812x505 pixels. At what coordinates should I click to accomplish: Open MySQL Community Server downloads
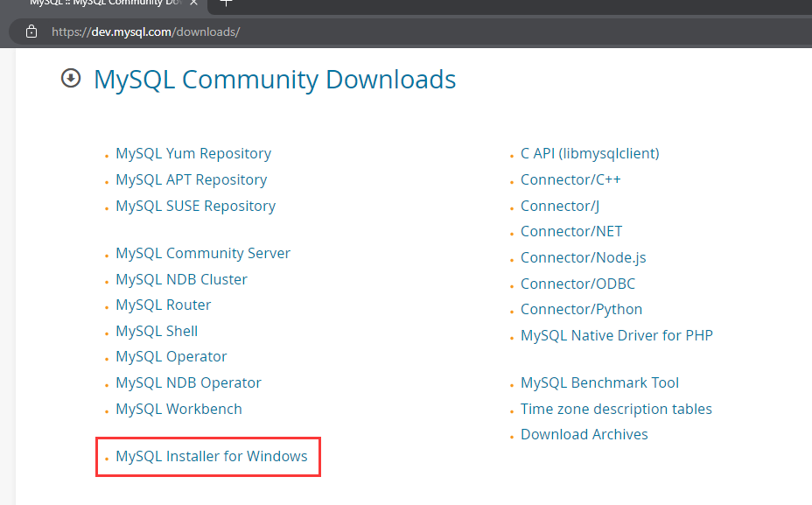[202, 253]
